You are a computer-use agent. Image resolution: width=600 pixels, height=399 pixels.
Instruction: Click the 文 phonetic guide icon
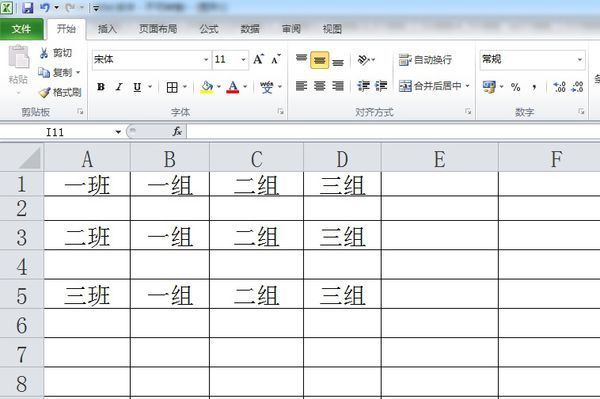267,87
